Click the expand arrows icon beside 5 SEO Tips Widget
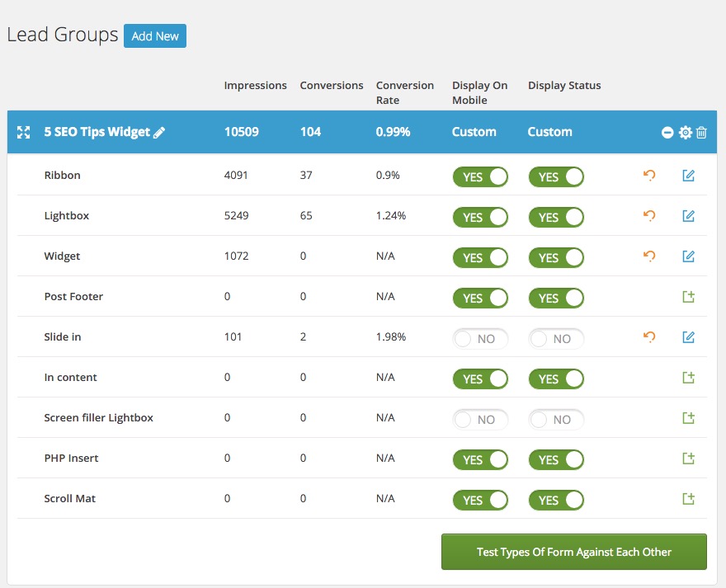Image resolution: width=726 pixels, height=588 pixels. coord(24,132)
